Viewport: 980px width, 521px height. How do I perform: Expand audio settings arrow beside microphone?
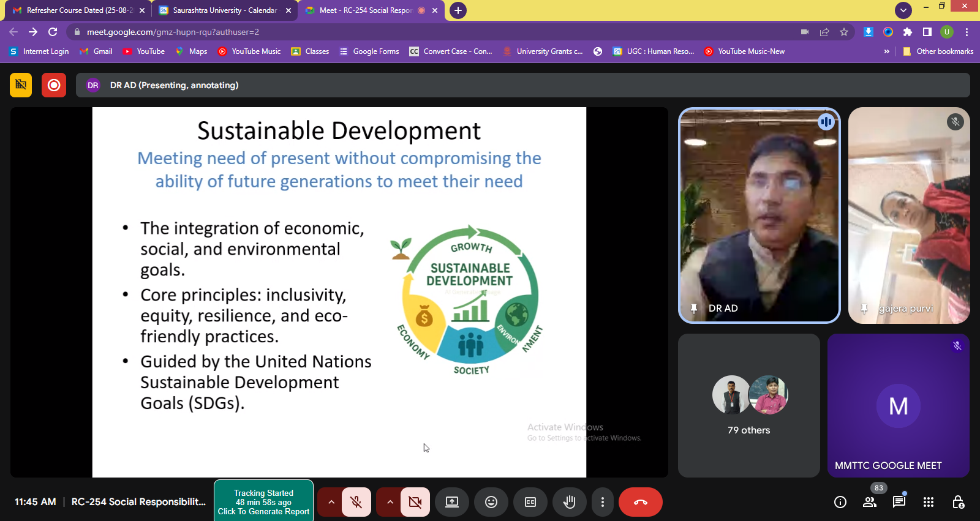pyautogui.click(x=331, y=502)
